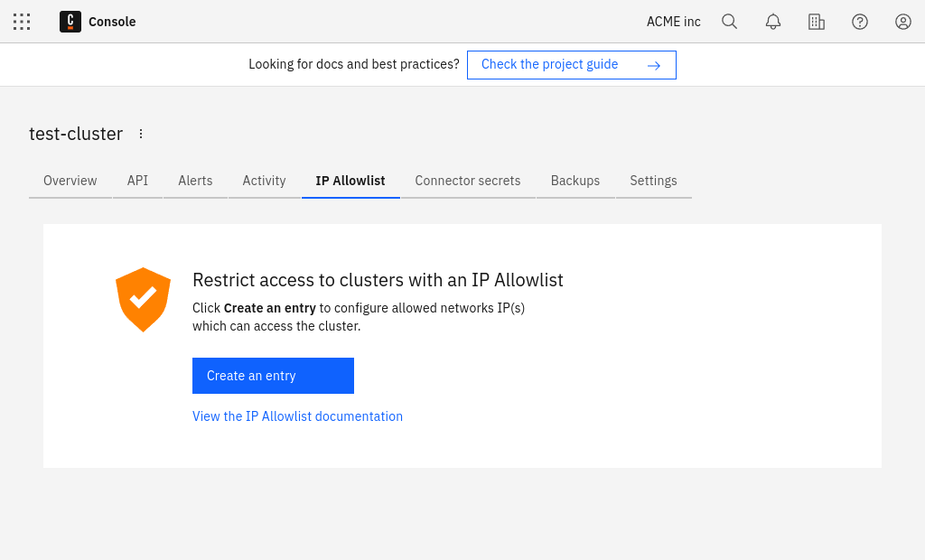The image size is (925, 560).
Task: Open the user profile avatar icon
Action: coord(903,22)
